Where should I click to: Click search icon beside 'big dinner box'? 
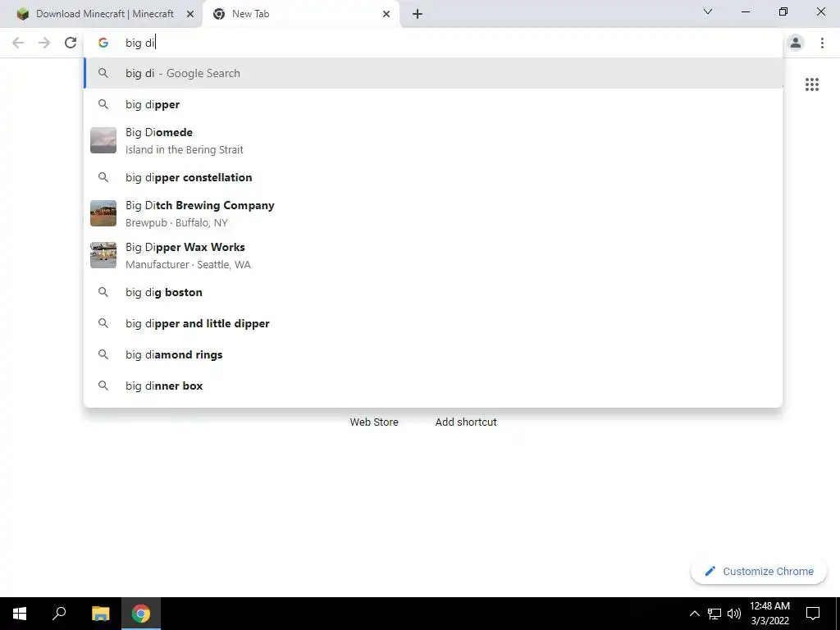[103, 386]
